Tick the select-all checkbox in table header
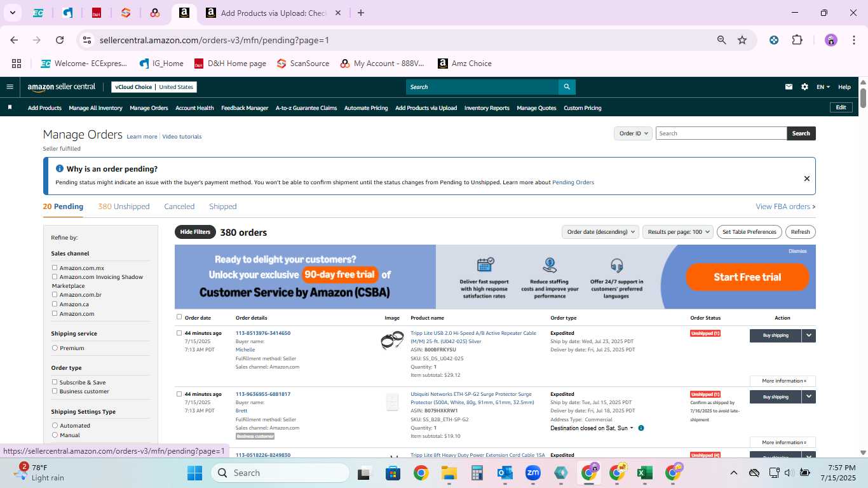 (x=179, y=317)
